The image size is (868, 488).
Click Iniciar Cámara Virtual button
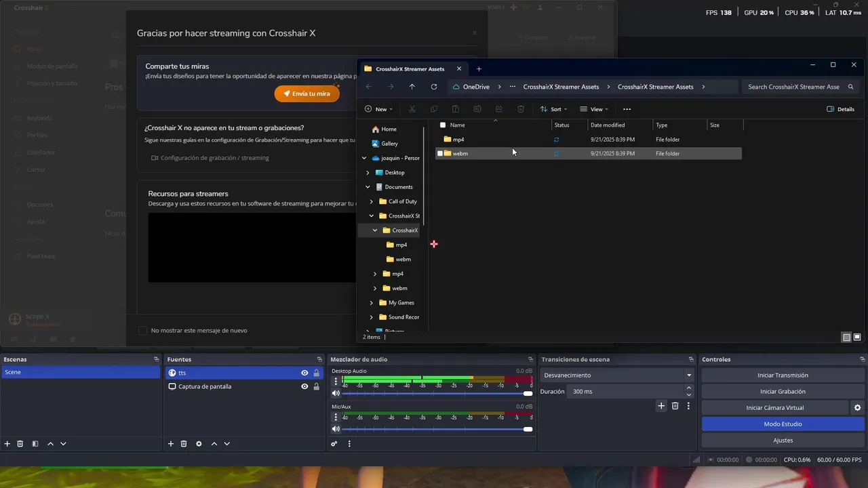(774, 407)
